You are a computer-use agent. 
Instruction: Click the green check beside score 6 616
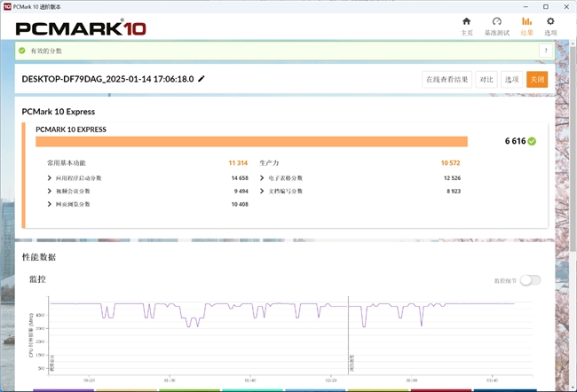pos(532,141)
